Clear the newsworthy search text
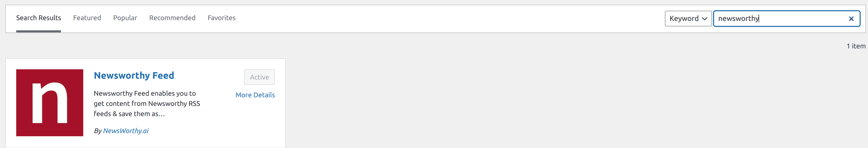The height and width of the screenshot is (148, 868). (x=851, y=19)
